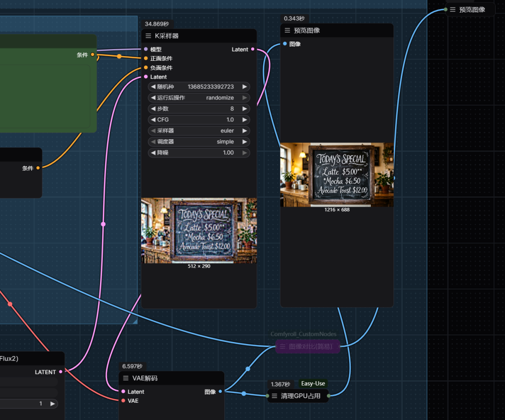Decrease the CFG value
The height and width of the screenshot is (420, 505).
click(153, 120)
